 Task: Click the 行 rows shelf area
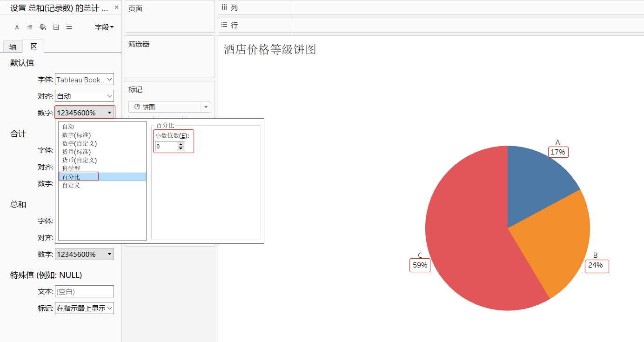coord(468,25)
